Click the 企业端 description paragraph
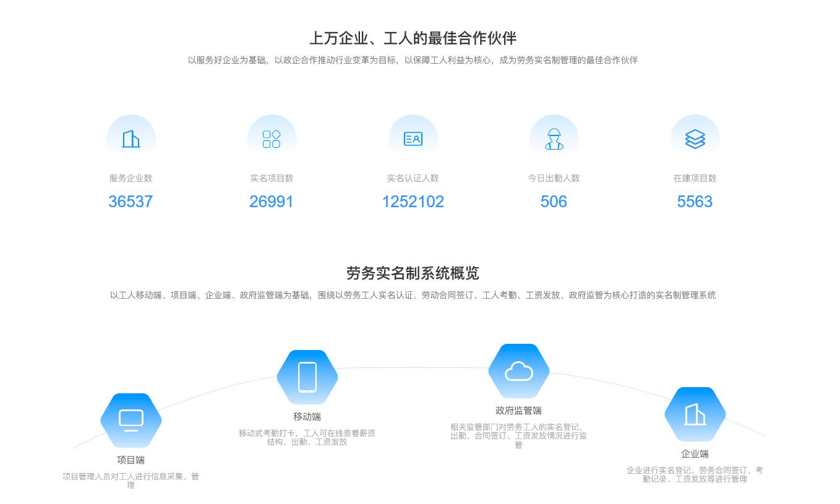Viewport: 840px width, 504px height. tap(695, 474)
